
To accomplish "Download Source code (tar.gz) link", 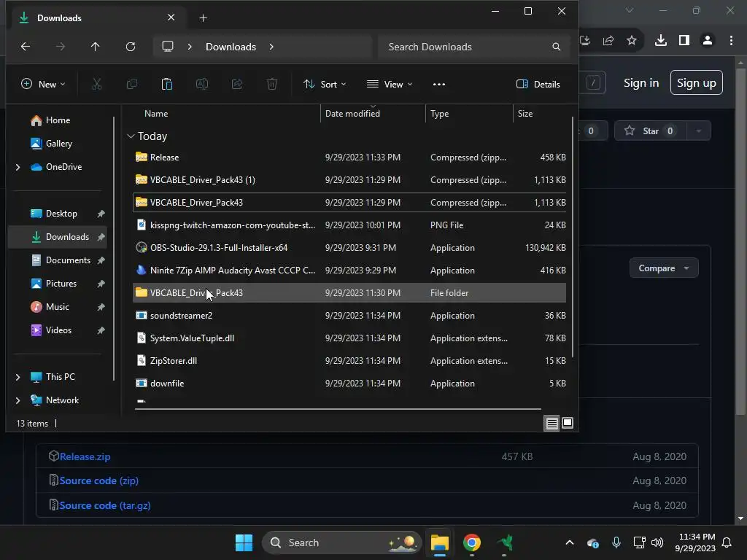I will (x=105, y=506).
